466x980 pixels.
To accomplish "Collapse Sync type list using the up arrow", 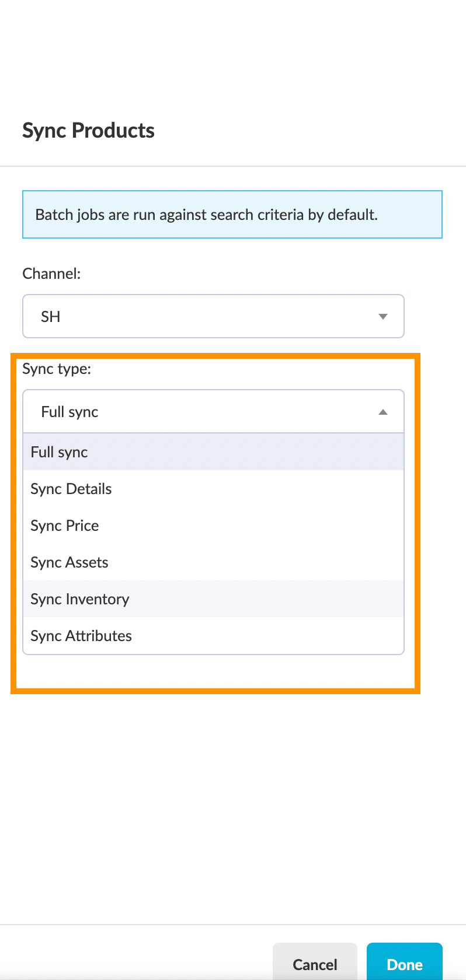I will [383, 412].
